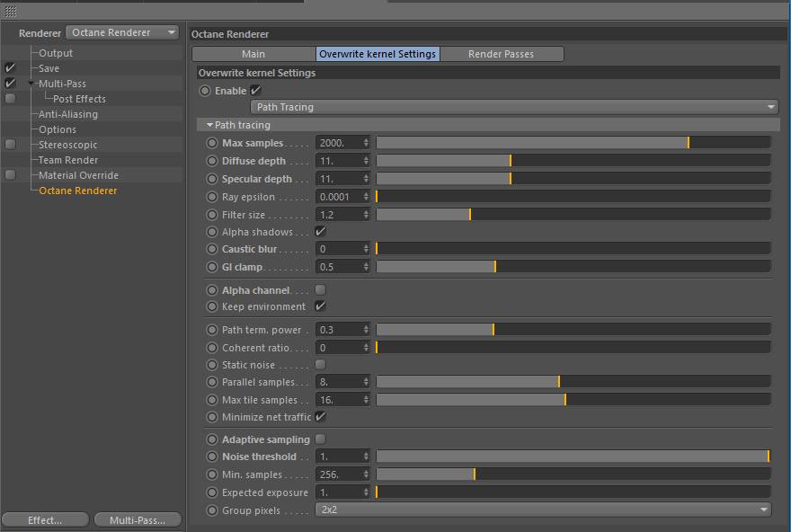Screen dimensions: 791x532
Task: Select Post Effects in the settings tree
Action: (x=79, y=99)
